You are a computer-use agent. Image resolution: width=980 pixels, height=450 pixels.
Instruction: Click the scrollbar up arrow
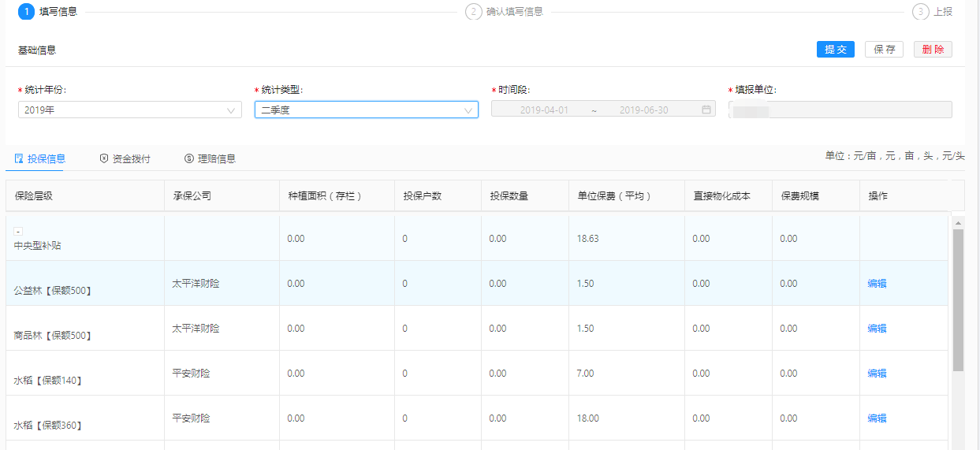click(959, 222)
